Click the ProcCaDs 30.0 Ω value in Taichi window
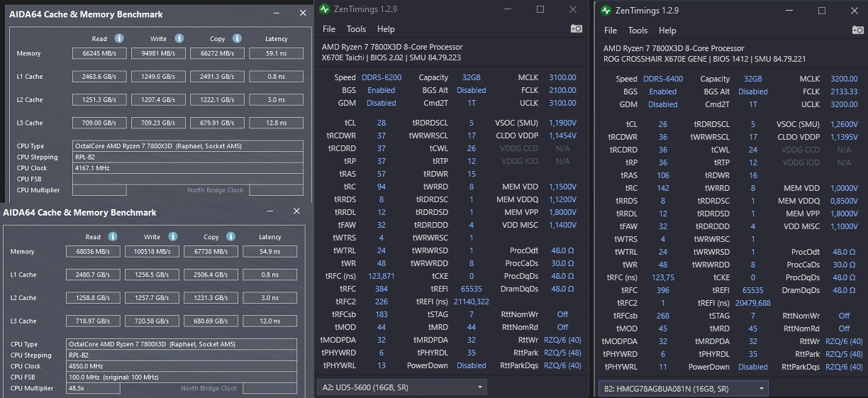The image size is (868, 398). (562, 263)
